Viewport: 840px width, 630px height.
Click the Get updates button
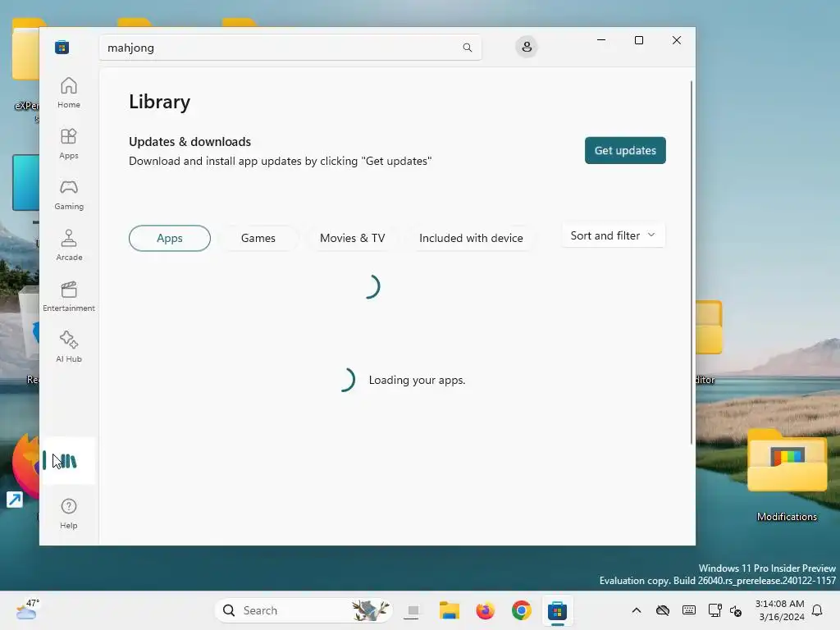pyautogui.click(x=625, y=151)
